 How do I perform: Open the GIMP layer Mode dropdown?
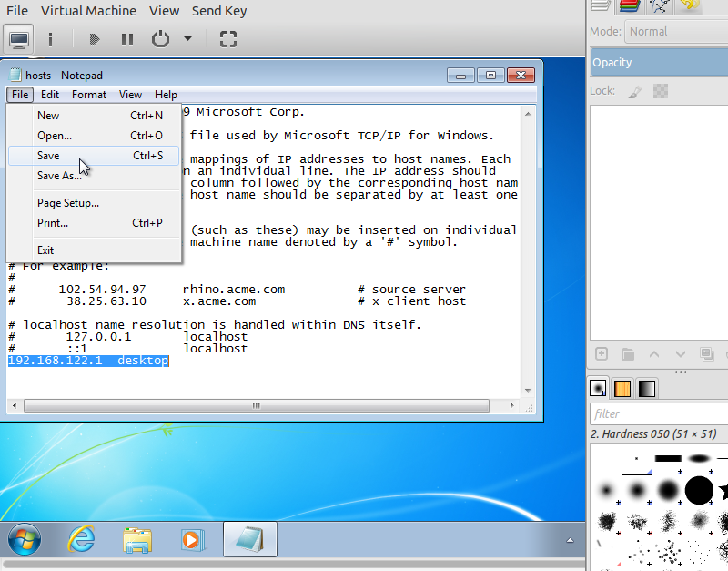(x=675, y=31)
